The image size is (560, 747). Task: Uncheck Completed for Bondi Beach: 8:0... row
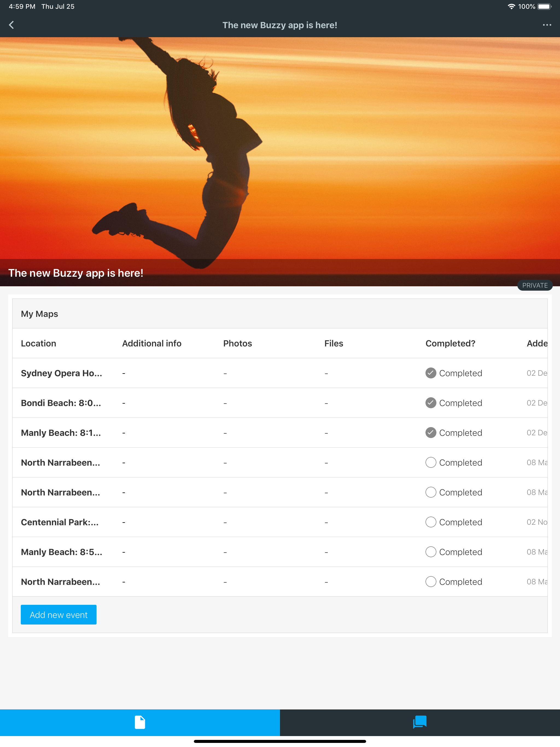[431, 402]
